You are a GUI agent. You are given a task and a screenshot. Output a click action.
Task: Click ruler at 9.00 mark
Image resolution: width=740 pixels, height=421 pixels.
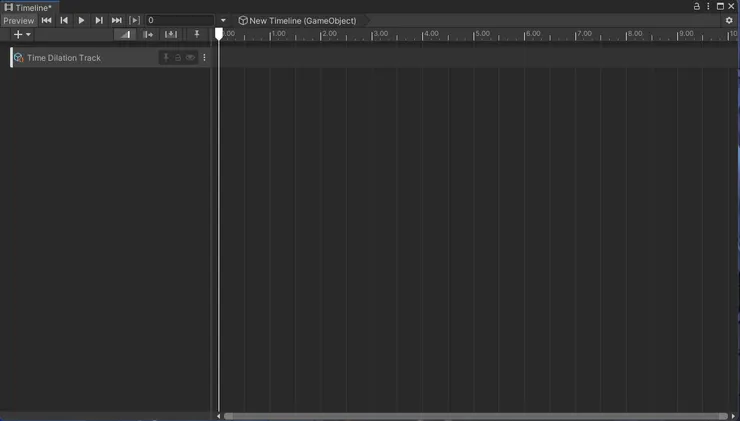pyautogui.click(x=686, y=34)
